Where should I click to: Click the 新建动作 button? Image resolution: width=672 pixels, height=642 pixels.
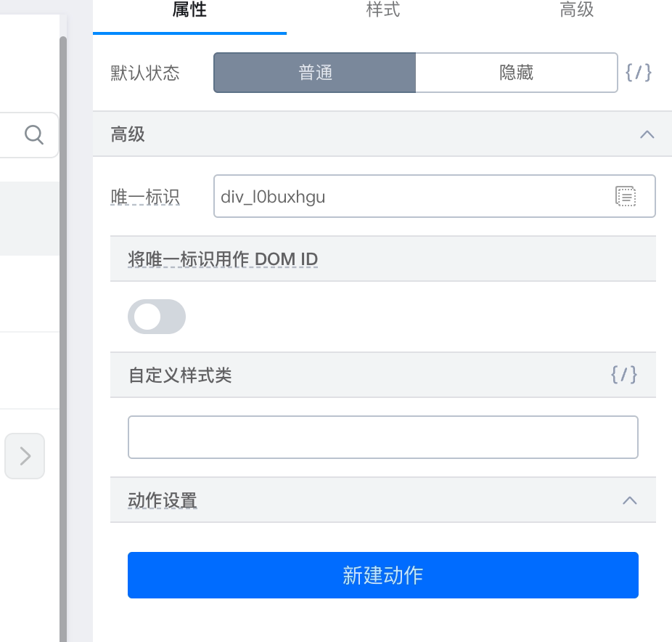coord(382,575)
